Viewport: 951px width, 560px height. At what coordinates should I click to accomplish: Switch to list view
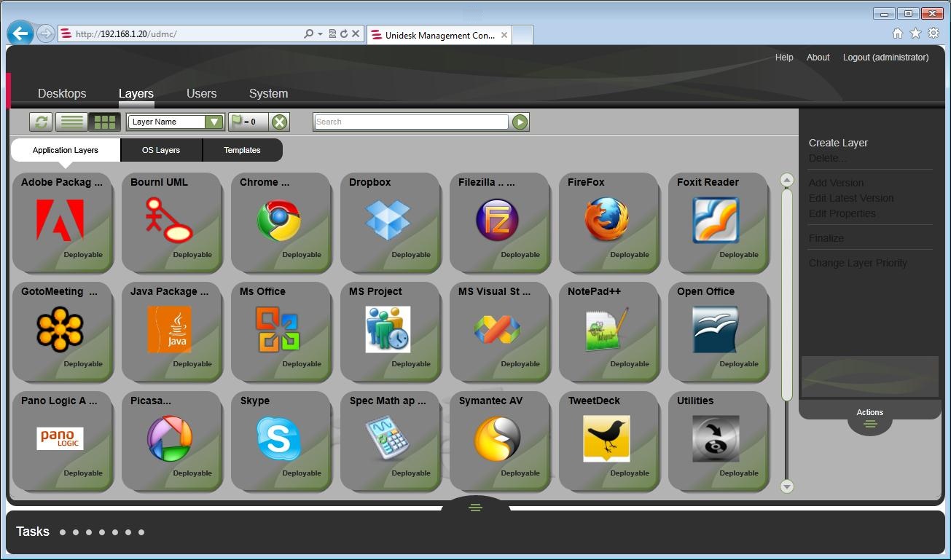coord(71,122)
